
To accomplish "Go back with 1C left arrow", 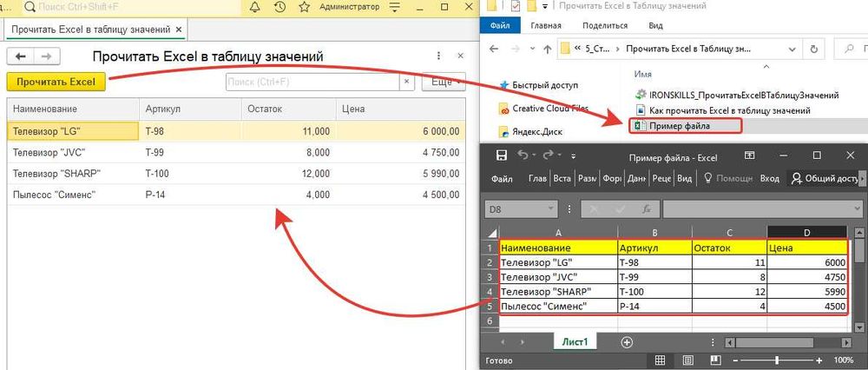I will [21, 56].
